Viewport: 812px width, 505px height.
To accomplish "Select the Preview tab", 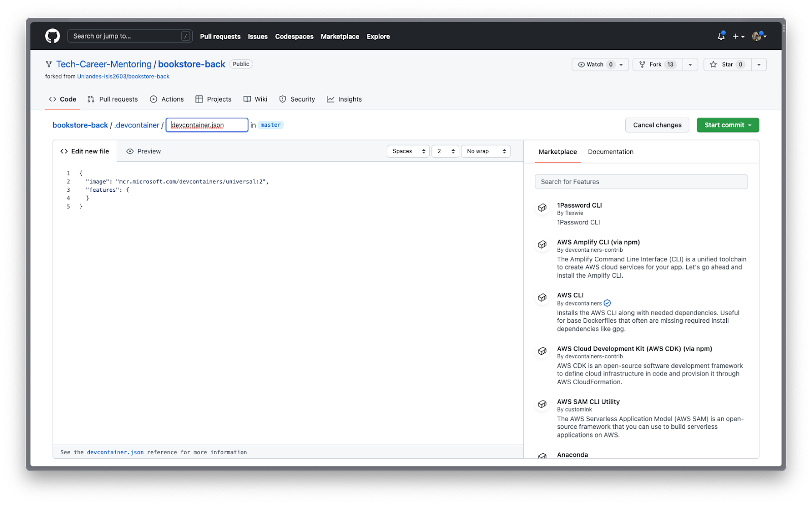I will tap(144, 151).
